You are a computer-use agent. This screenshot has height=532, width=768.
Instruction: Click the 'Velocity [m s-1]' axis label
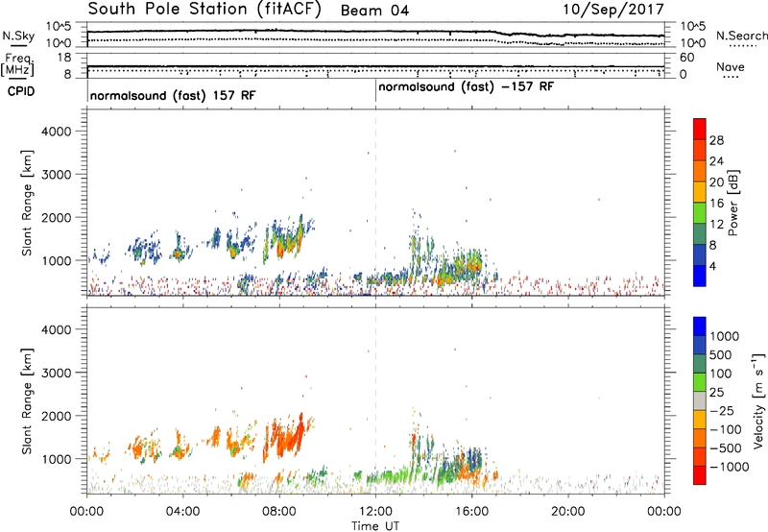[758, 400]
